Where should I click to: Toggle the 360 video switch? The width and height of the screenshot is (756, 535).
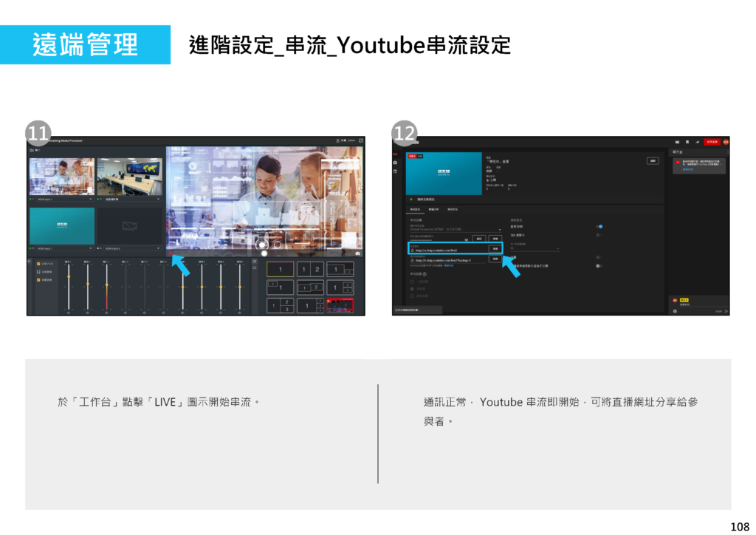pos(599,235)
